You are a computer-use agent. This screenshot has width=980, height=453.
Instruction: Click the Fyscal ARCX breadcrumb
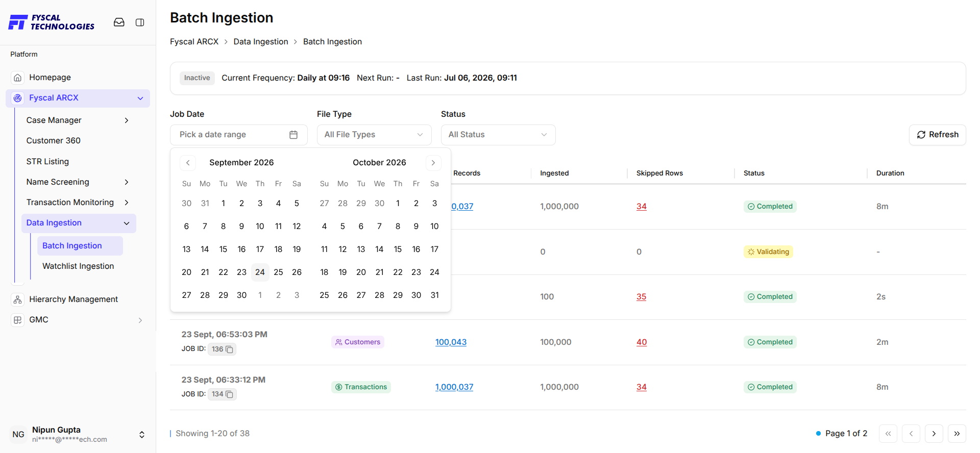pyautogui.click(x=194, y=42)
